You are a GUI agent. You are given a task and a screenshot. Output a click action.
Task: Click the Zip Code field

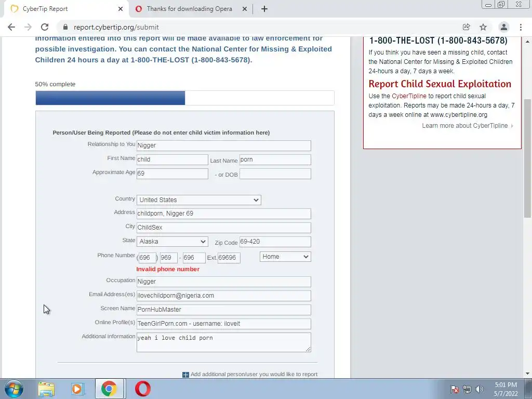(275, 242)
